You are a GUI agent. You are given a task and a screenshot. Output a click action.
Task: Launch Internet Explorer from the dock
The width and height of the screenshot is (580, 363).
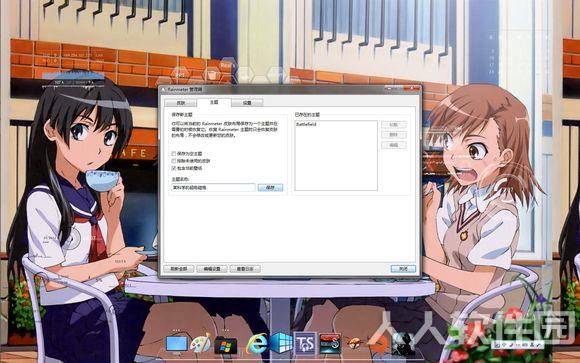[x=256, y=344]
